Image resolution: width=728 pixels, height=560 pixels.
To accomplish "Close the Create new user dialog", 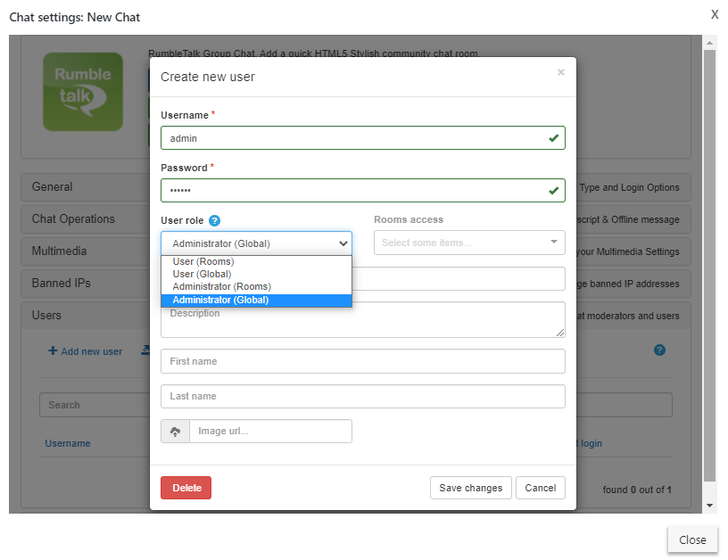I will (560, 72).
